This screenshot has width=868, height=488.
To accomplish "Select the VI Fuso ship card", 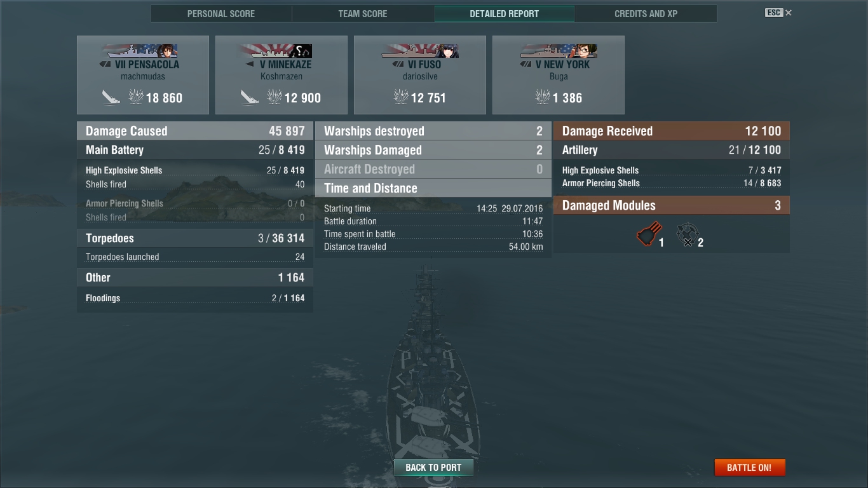I will (x=420, y=75).
